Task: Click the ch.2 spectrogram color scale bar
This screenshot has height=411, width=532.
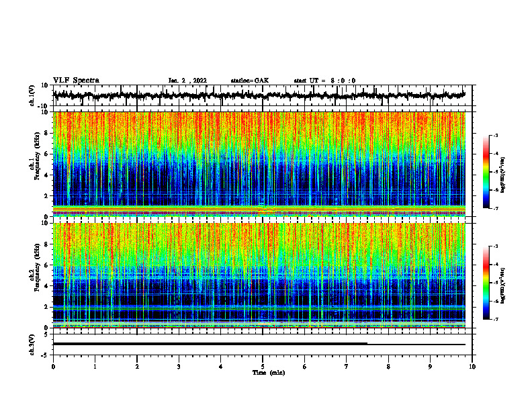Action: 486,283
